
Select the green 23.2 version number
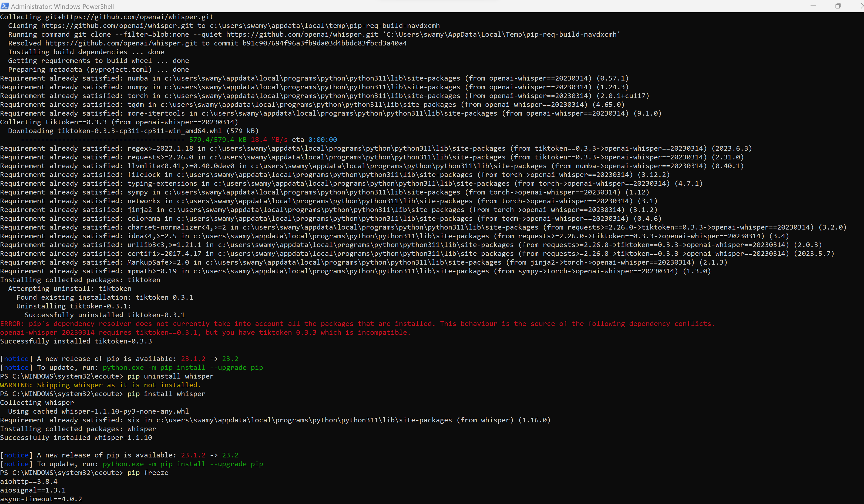pyautogui.click(x=231, y=455)
